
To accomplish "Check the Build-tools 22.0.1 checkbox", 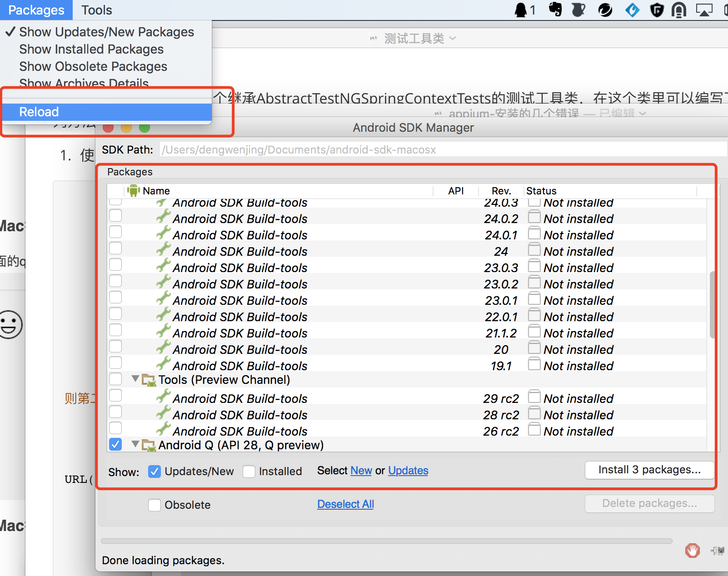I will pos(115,314).
